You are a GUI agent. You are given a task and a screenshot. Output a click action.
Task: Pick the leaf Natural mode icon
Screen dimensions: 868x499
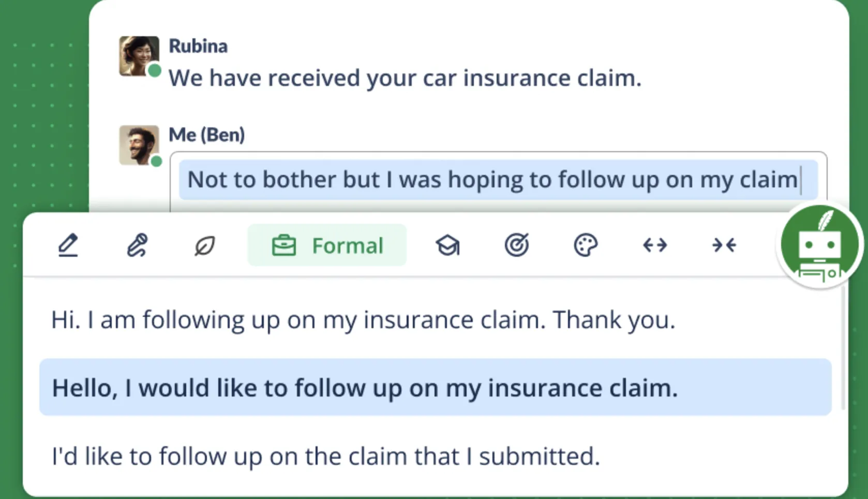[205, 245]
